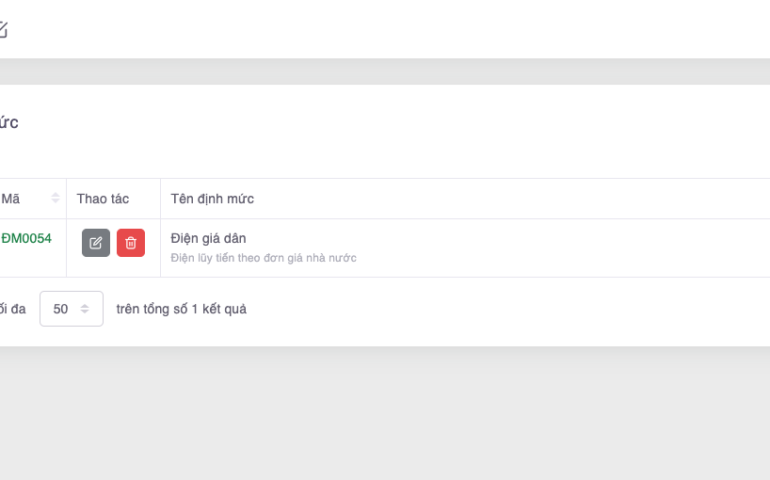
Task: Click the 'ối đa' label before page size
Action: click(12, 309)
